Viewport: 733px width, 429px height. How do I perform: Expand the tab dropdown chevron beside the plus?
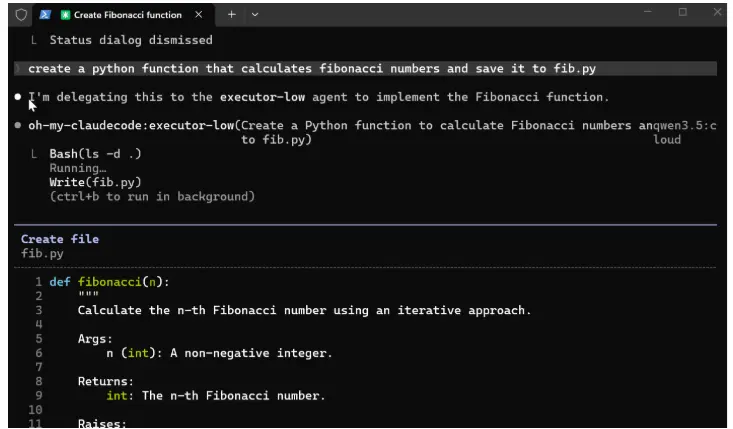[x=255, y=15]
